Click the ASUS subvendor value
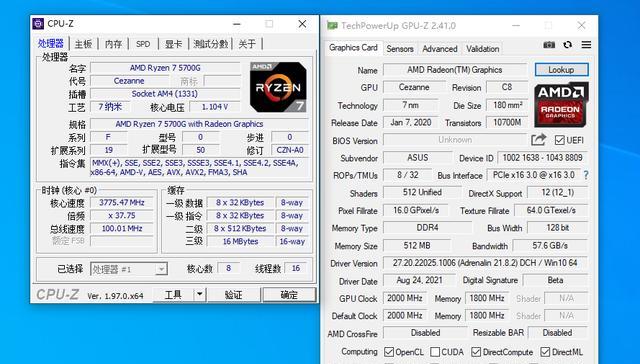The image size is (640, 364). pyautogui.click(x=418, y=158)
